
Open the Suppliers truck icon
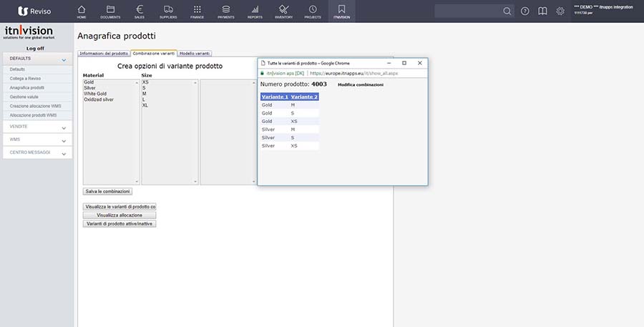click(168, 11)
